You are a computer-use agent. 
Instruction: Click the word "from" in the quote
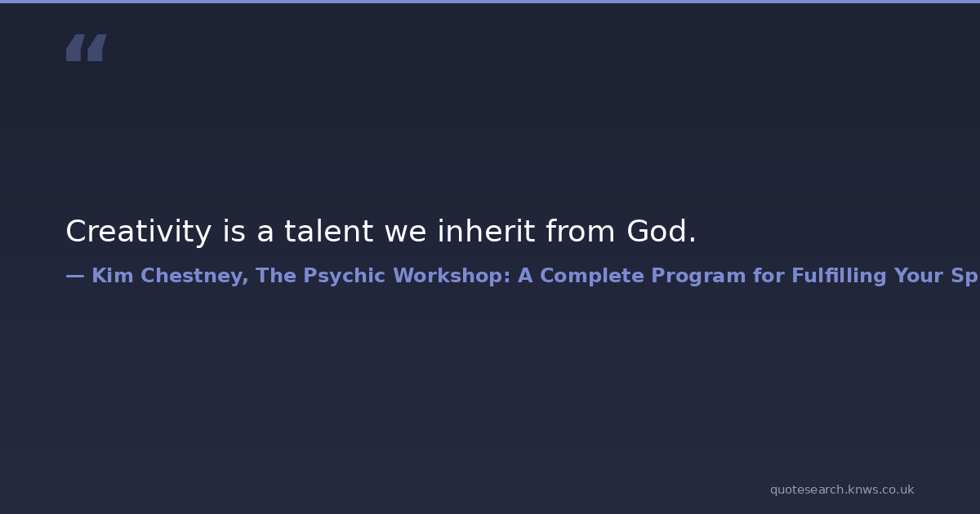581,232
